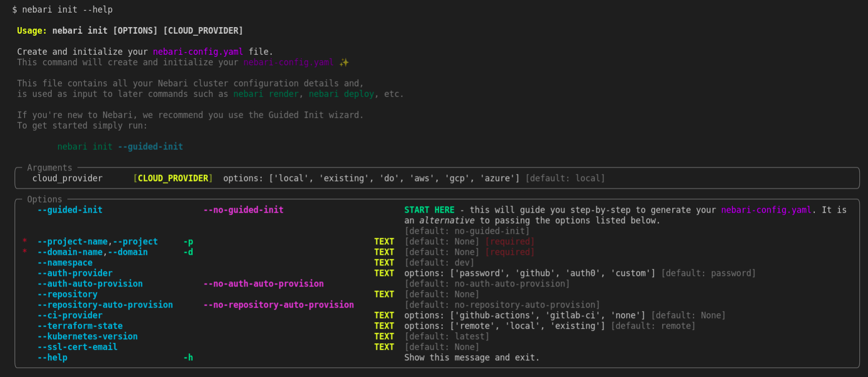Click the "--repository-auto-provision" flag
The height and width of the screenshot is (377, 868).
click(x=105, y=305)
